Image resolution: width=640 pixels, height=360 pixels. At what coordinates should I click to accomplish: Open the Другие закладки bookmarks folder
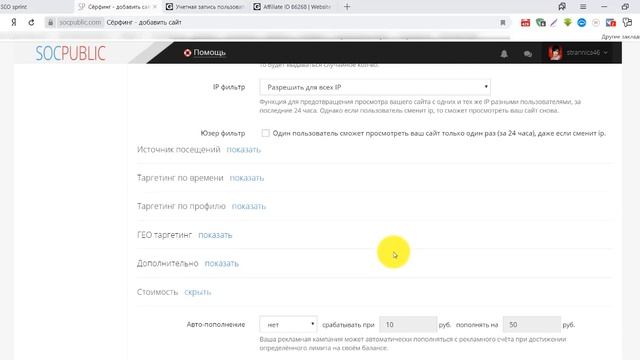(620, 37)
